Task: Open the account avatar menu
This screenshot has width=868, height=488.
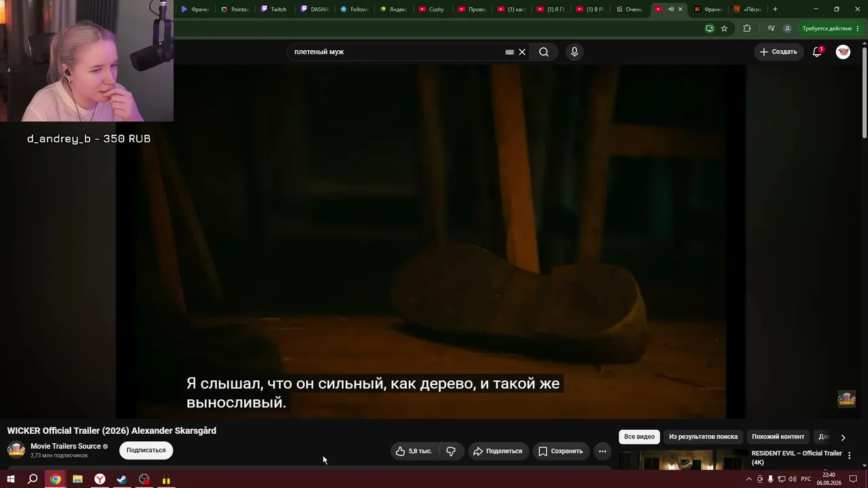Action: [843, 52]
